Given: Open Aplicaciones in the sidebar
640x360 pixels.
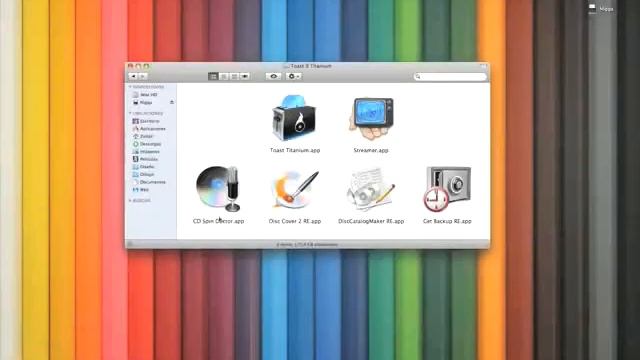Looking at the screenshot, I should 149,129.
